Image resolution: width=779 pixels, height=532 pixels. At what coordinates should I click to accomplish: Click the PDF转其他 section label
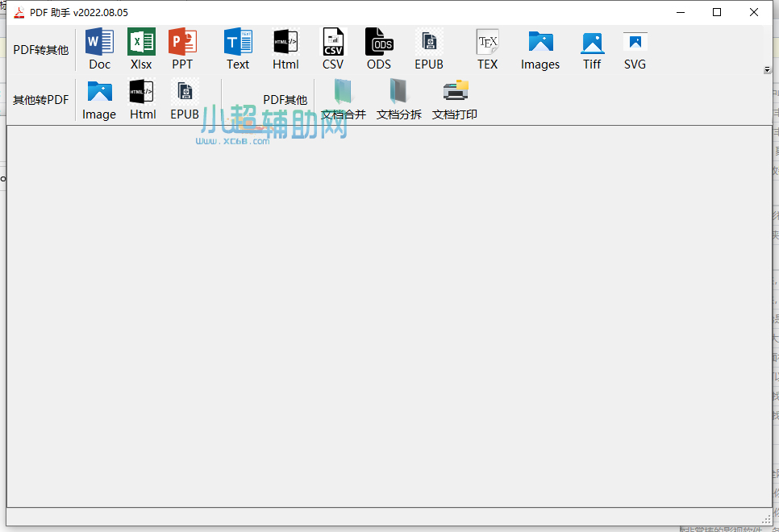(x=41, y=50)
